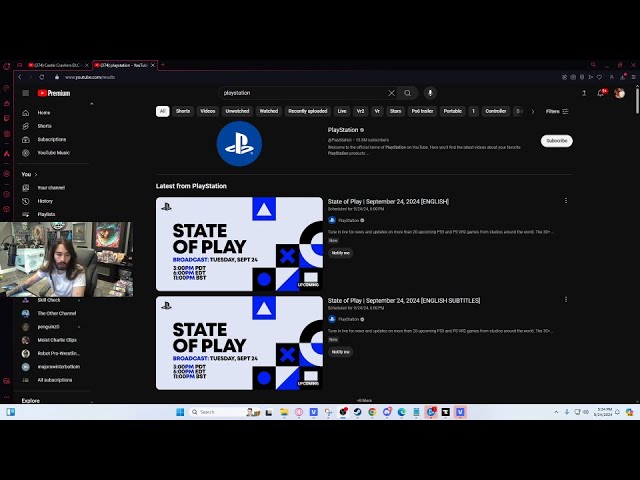Open YouTube Music in the sidebar
Image resolution: width=640 pixels, height=480 pixels.
55,153
